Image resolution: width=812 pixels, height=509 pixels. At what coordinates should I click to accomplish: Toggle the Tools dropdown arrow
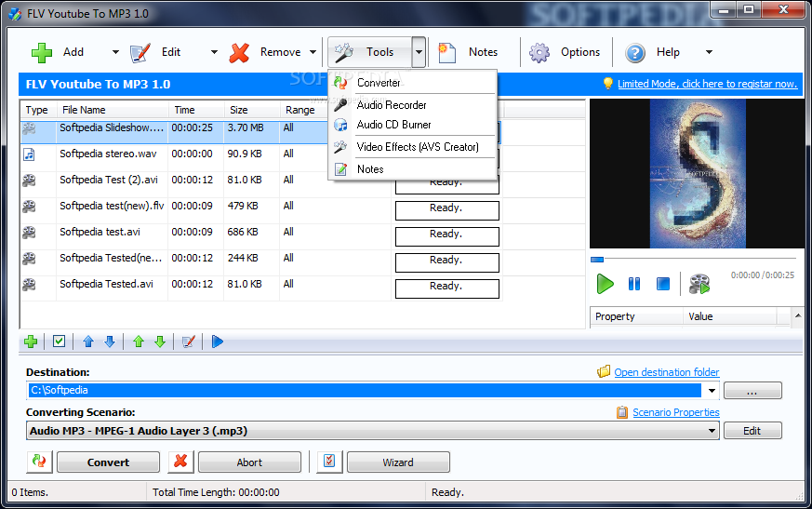point(419,52)
